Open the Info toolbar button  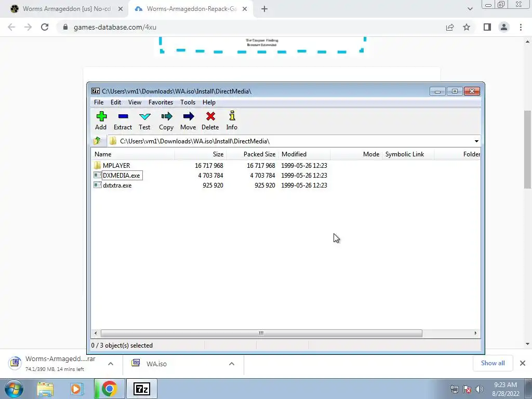click(x=232, y=121)
